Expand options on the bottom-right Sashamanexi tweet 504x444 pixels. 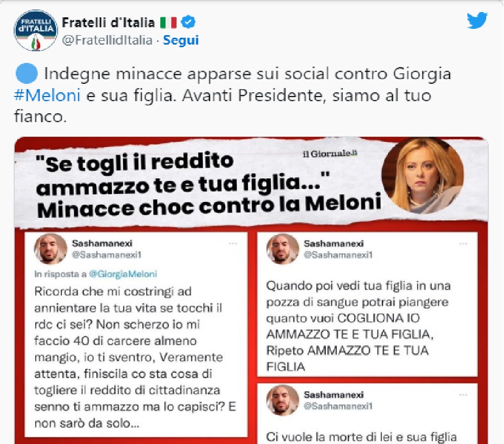(463, 395)
